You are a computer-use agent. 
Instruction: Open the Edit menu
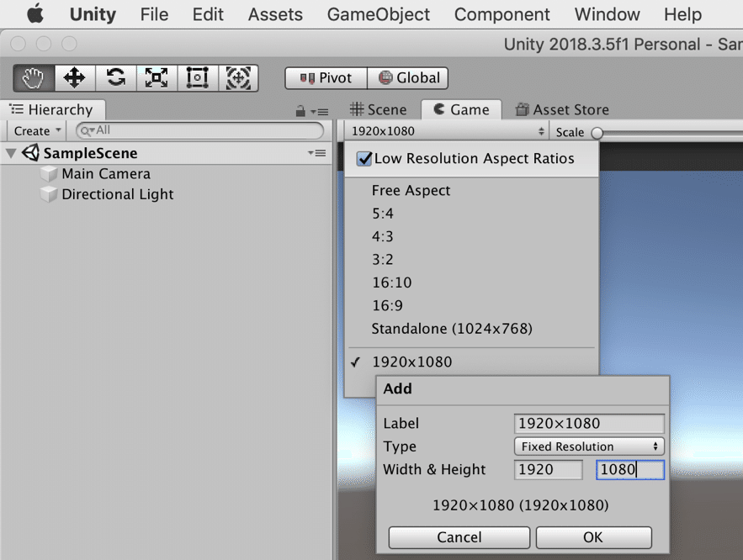click(x=208, y=14)
